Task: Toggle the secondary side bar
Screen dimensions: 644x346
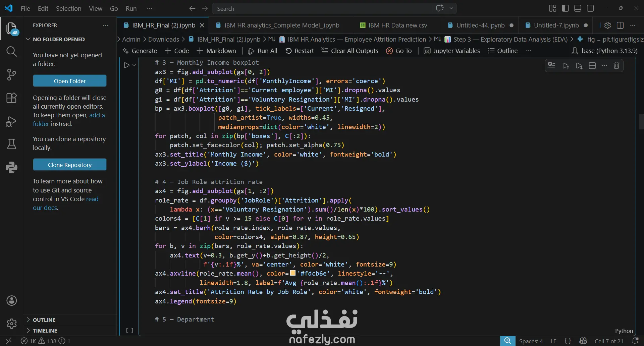Action: point(590,8)
